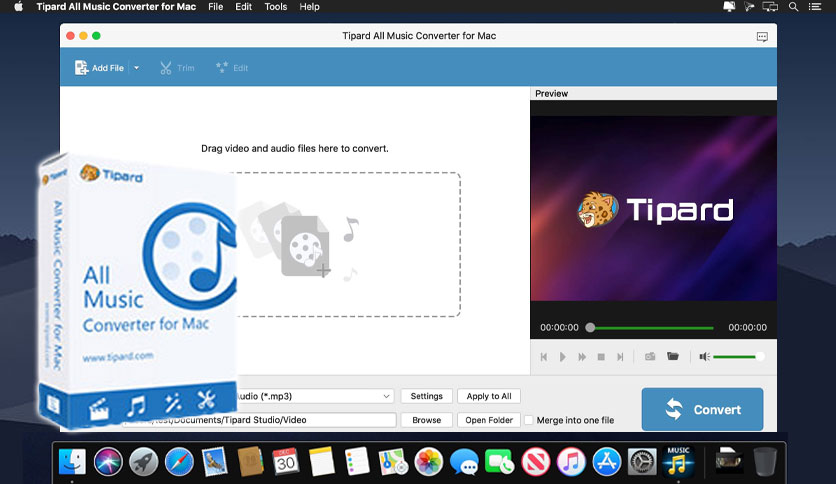
Task: Skip to next track in preview
Action: [620, 357]
